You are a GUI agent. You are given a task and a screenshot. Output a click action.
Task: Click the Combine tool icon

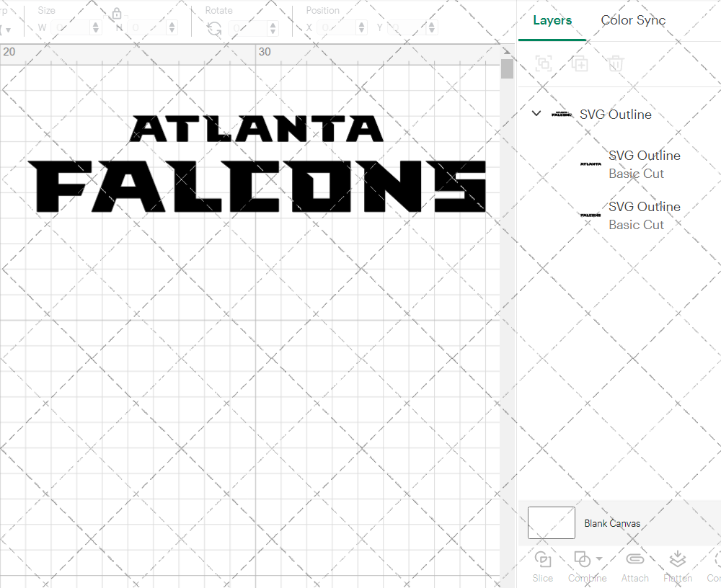click(x=583, y=558)
